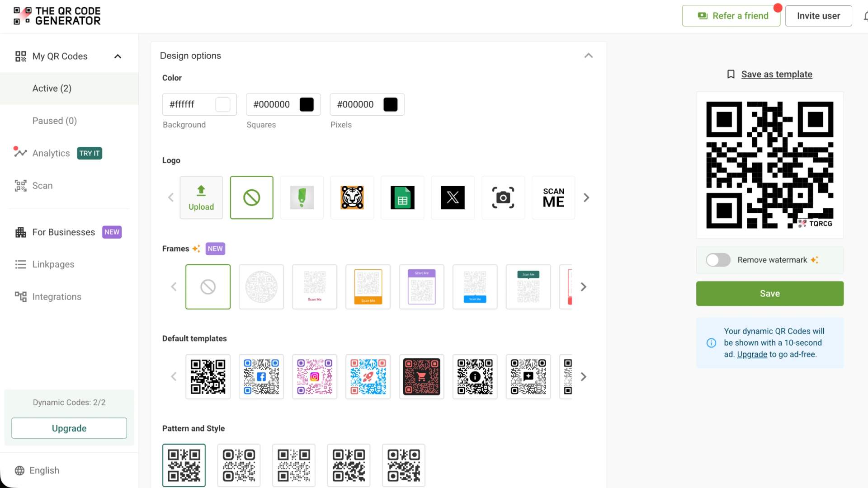868x488 pixels.
Task: Select the fifth pattern style
Action: tap(404, 465)
